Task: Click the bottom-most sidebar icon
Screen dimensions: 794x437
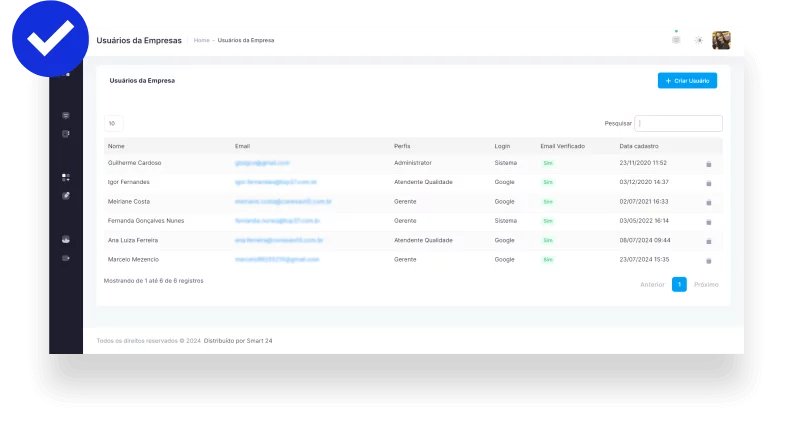Action: click(66, 258)
